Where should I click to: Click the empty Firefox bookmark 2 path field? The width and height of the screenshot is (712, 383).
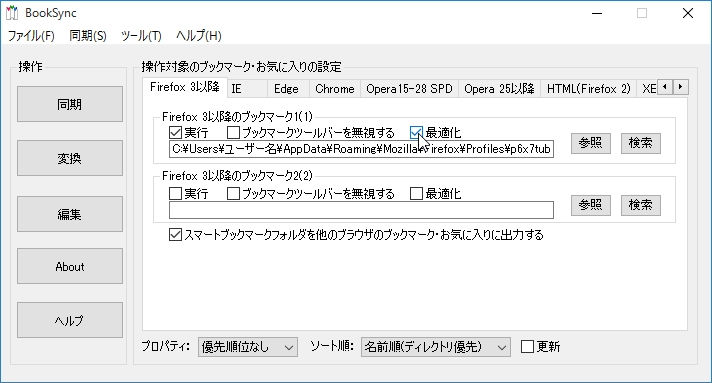tap(361, 210)
